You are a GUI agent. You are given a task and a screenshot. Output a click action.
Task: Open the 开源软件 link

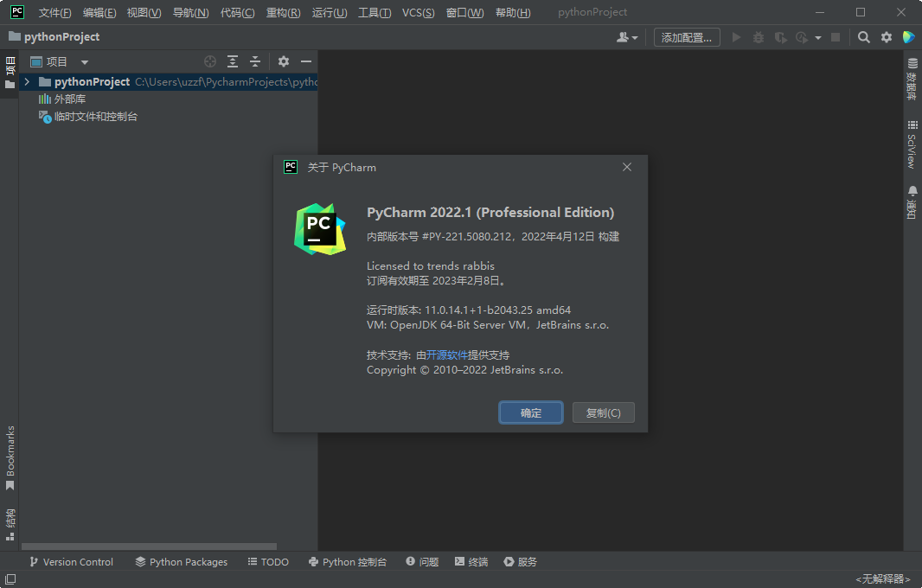pyautogui.click(x=447, y=355)
